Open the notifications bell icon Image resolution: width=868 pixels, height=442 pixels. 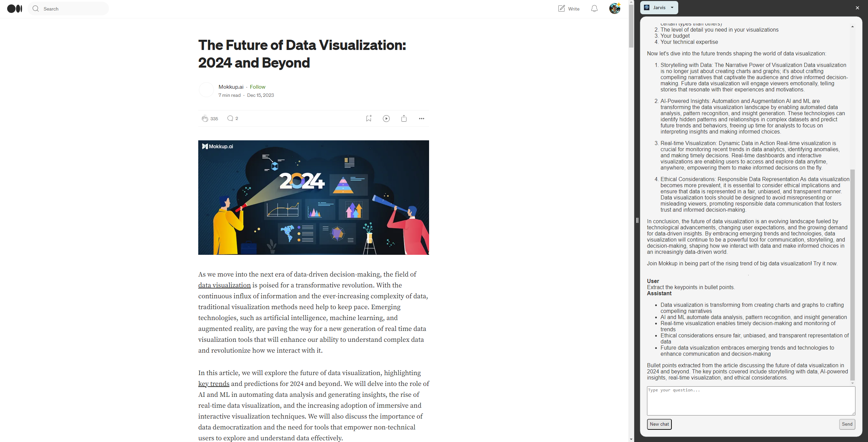point(594,8)
